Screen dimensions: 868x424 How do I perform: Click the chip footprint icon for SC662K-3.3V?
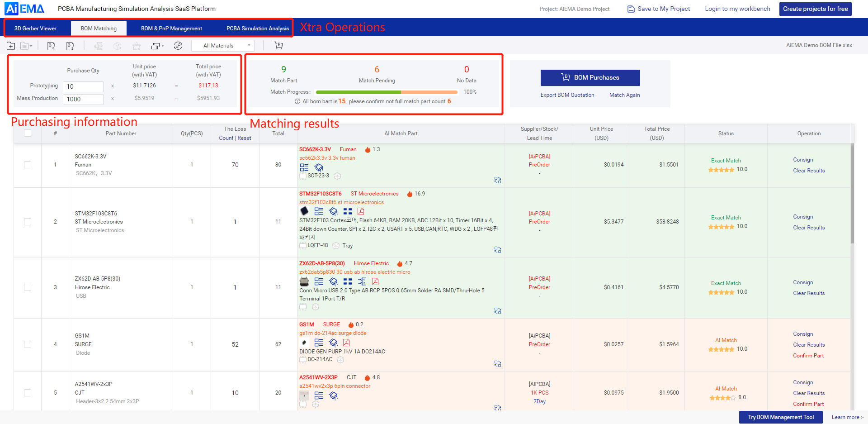(x=319, y=167)
